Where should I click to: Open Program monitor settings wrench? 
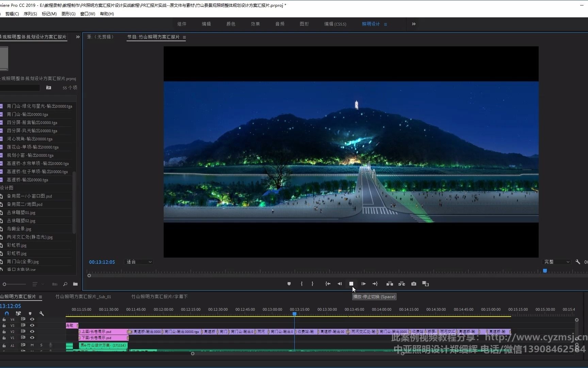(577, 262)
